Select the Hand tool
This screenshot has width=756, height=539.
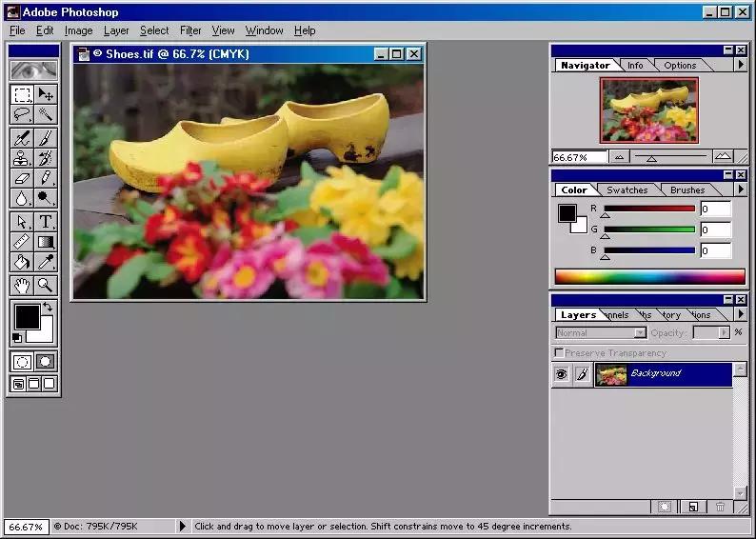coord(22,285)
